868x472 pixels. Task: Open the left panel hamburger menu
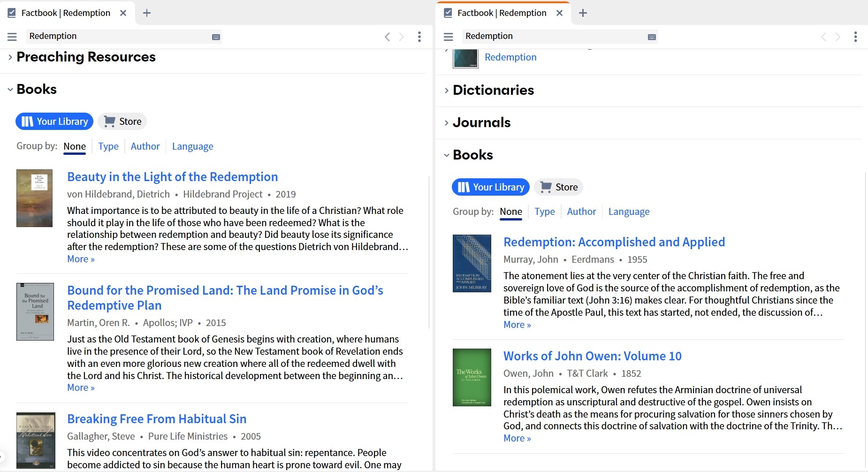12,36
